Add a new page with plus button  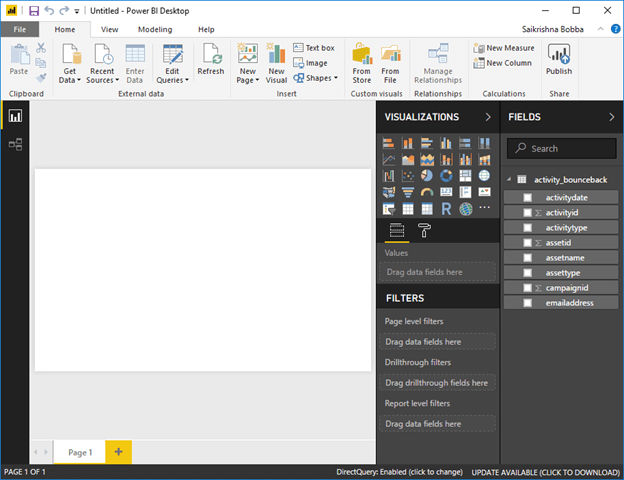pyautogui.click(x=119, y=452)
